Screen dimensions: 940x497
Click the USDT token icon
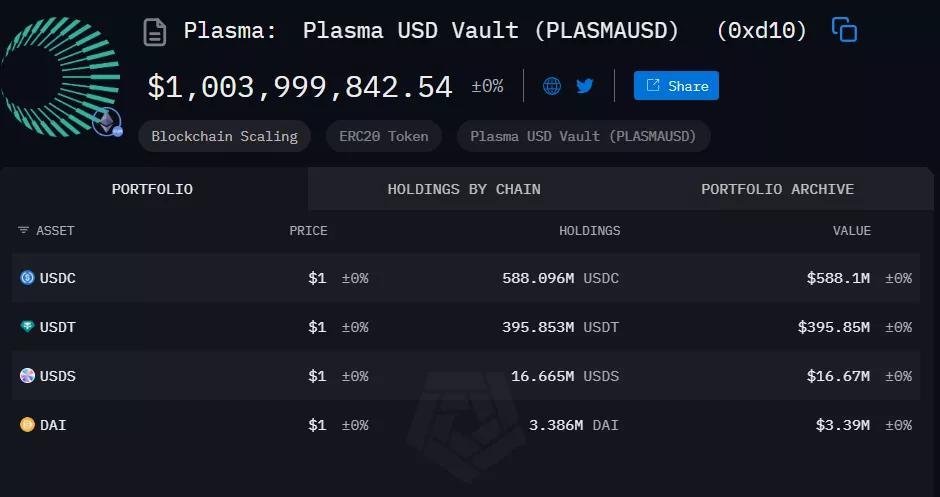tap(27, 327)
